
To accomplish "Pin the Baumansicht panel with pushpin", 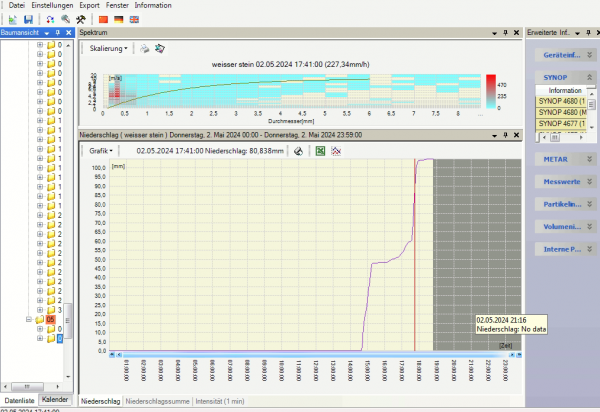I will pos(58,33).
